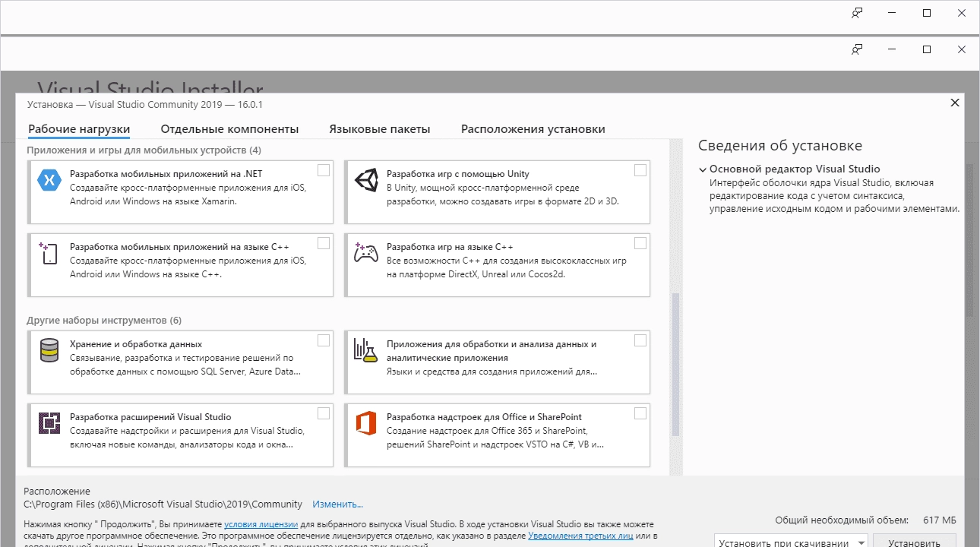Tick the data analysis applications workload checkbox

tap(640, 340)
